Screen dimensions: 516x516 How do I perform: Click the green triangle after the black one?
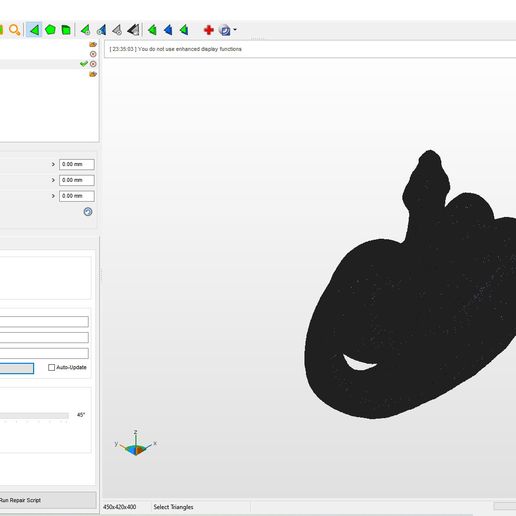pos(152,30)
